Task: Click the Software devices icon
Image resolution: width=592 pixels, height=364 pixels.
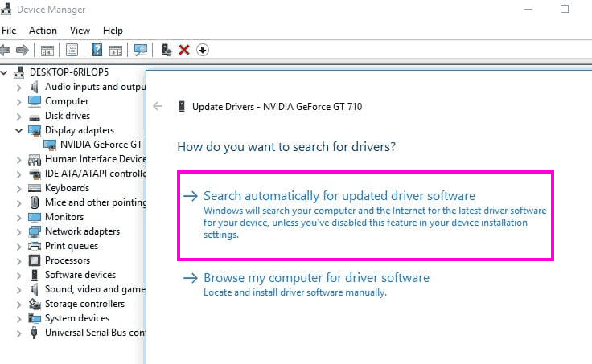Action: point(35,275)
